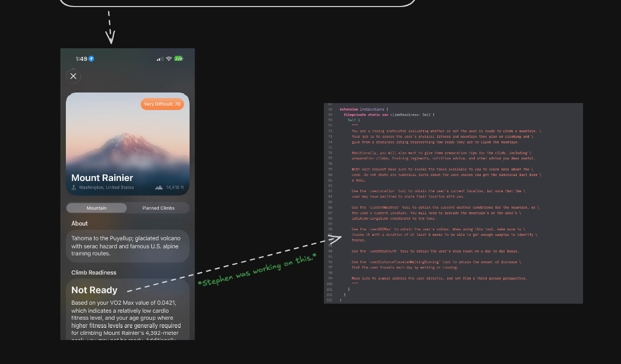Screen dimensions: 621x364
Task: Select the extension Instructions code line
Action: pyautogui.click(x=362, y=108)
